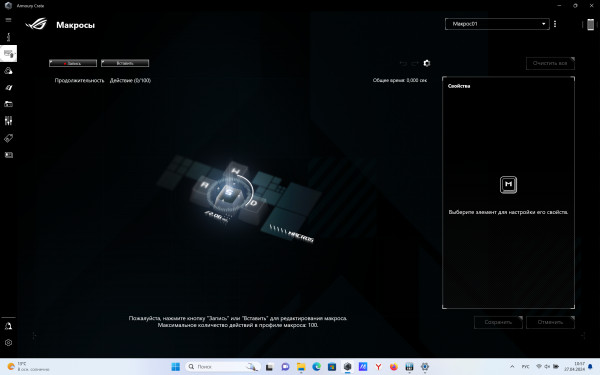
Task: Open Aura Sync lighting page in sidebar
Action: tap(8, 71)
